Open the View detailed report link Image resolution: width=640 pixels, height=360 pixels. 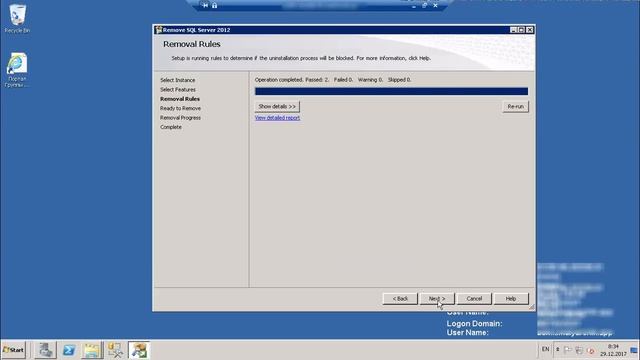pos(277,118)
